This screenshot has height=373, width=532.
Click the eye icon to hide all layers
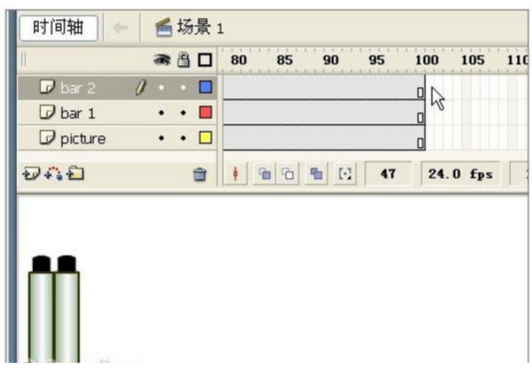coord(162,60)
